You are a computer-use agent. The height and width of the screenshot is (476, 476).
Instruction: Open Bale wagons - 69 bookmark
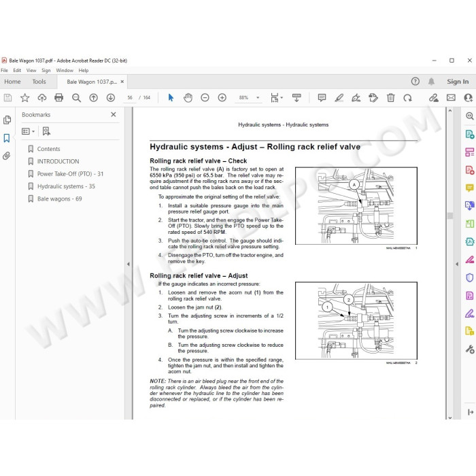(x=60, y=199)
